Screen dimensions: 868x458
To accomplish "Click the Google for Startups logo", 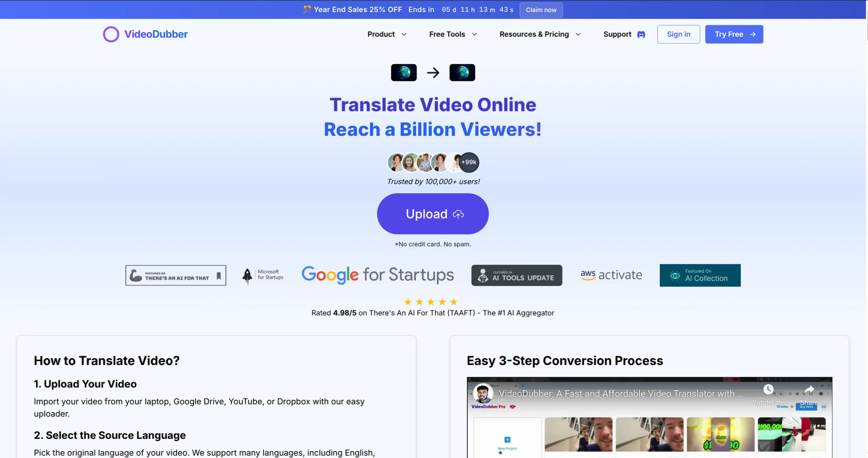I will point(378,275).
